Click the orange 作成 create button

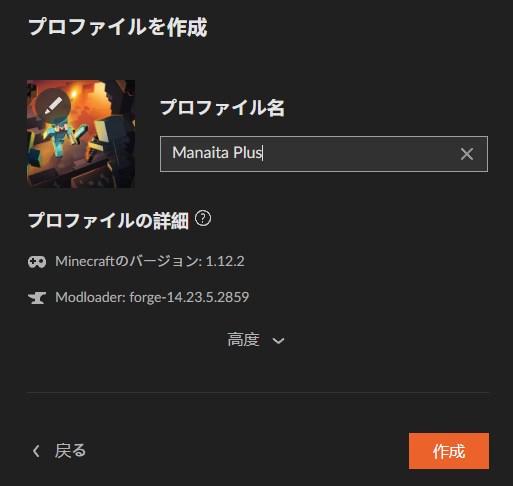(449, 451)
